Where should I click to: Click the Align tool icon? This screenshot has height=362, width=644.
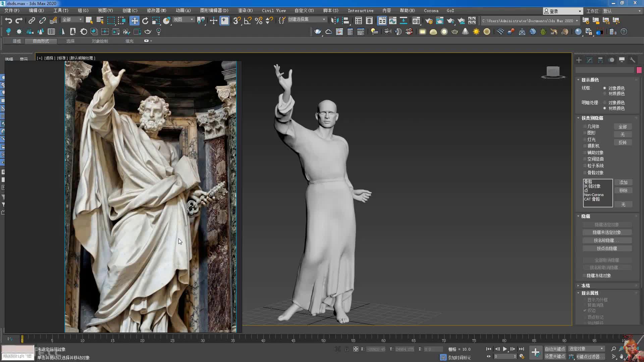click(345, 21)
